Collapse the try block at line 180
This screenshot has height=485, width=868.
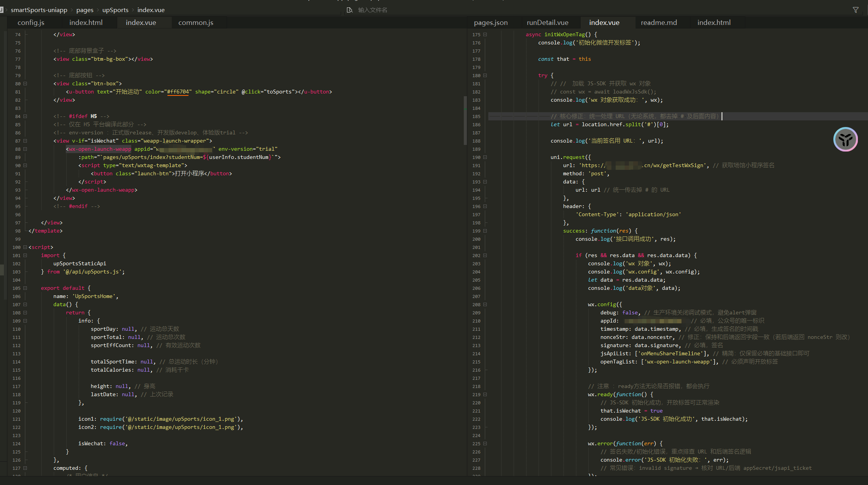click(485, 76)
